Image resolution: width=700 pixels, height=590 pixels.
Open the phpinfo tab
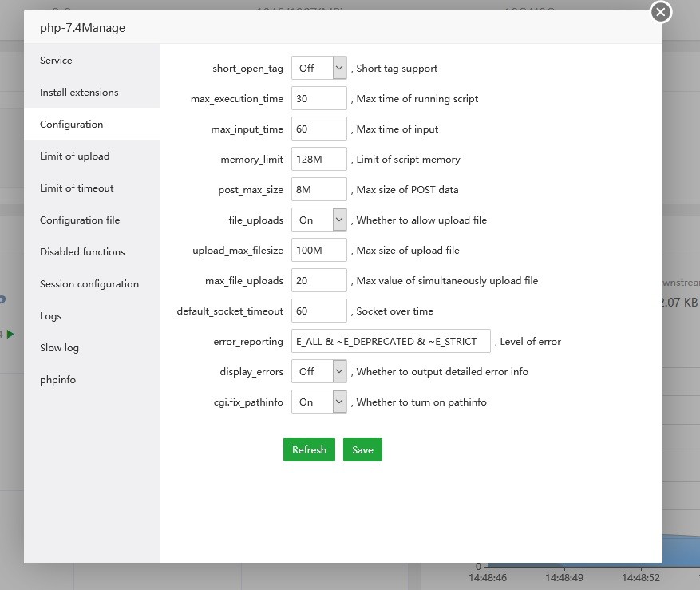click(57, 380)
